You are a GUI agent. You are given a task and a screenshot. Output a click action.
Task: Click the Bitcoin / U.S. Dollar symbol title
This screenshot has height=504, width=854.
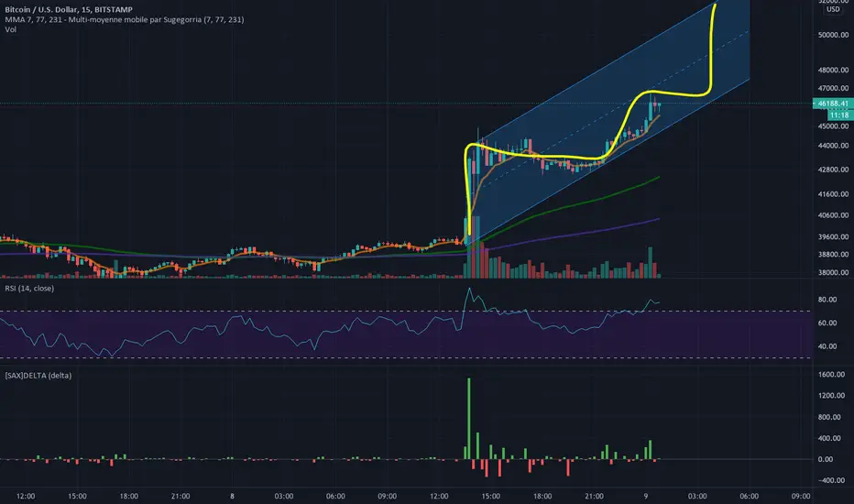(69, 9)
